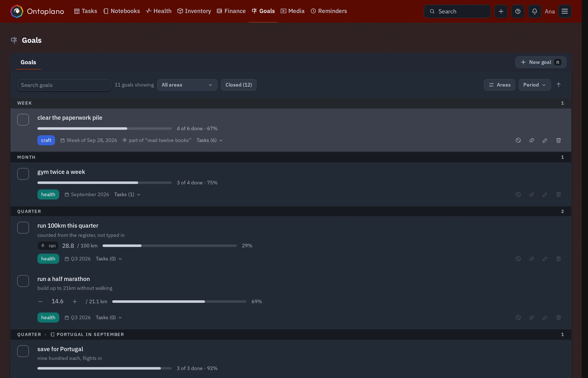Open Notebooks in top navigation

(x=121, y=11)
